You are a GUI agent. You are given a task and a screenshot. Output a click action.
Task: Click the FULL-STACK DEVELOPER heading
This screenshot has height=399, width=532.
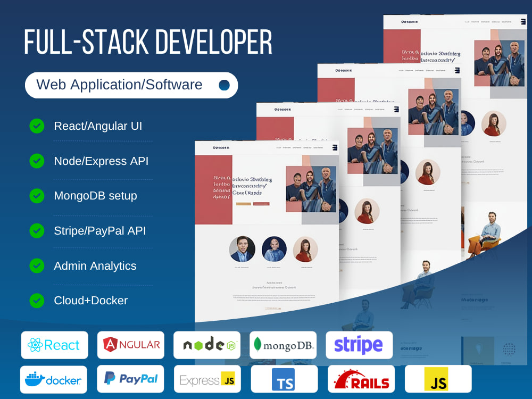click(148, 42)
